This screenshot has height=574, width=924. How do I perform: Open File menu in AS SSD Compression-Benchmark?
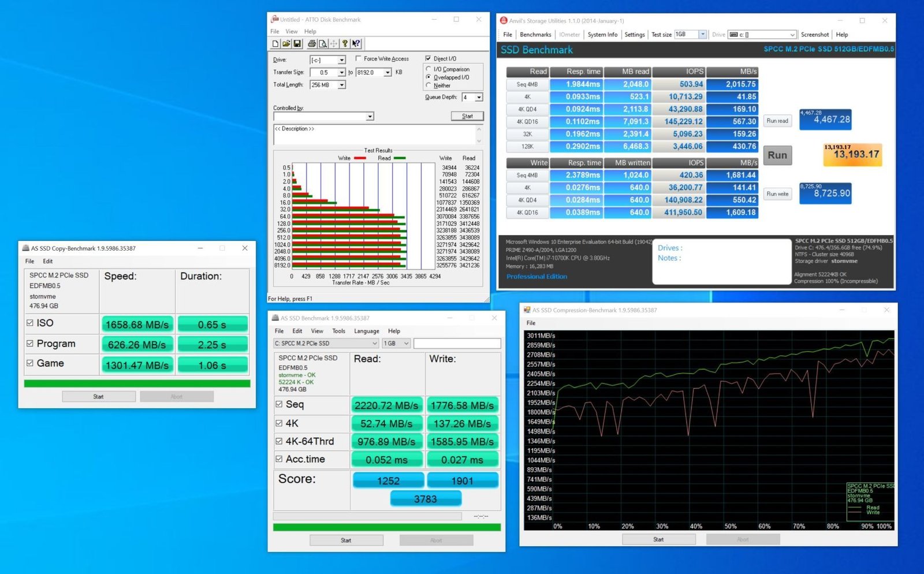(x=531, y=323)
